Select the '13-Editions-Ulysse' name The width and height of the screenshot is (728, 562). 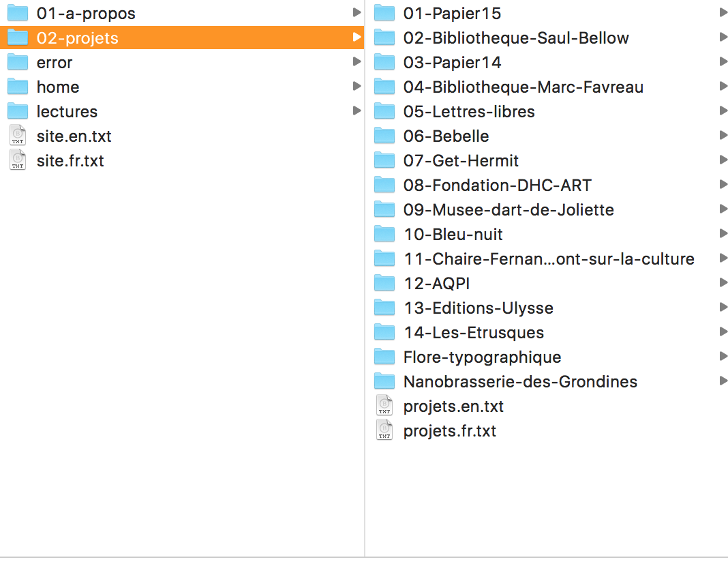click(479, 308)
